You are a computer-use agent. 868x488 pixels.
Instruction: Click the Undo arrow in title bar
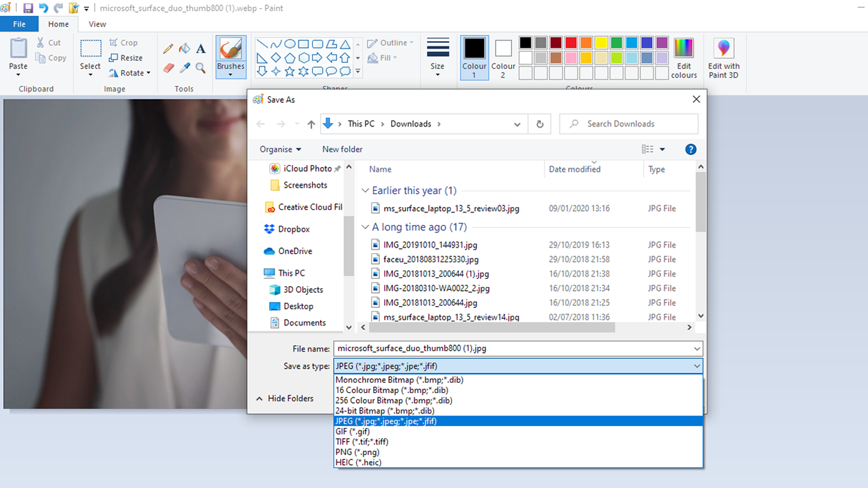pos(43,8)
